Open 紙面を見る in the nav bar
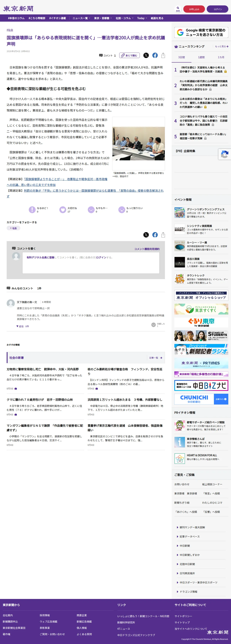This screenshot has width=231, height=644. pos(157,18)
